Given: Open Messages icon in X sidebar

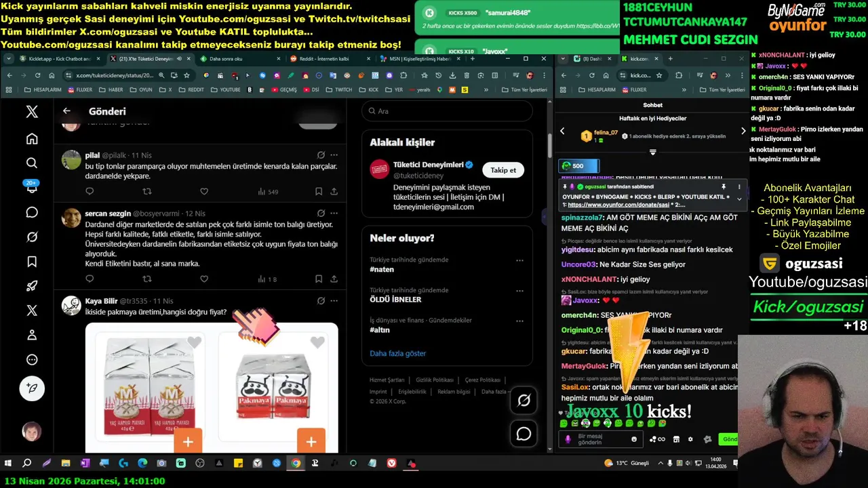Looking at the screenshot, I should pyautogui.click(x=32, y=212).
